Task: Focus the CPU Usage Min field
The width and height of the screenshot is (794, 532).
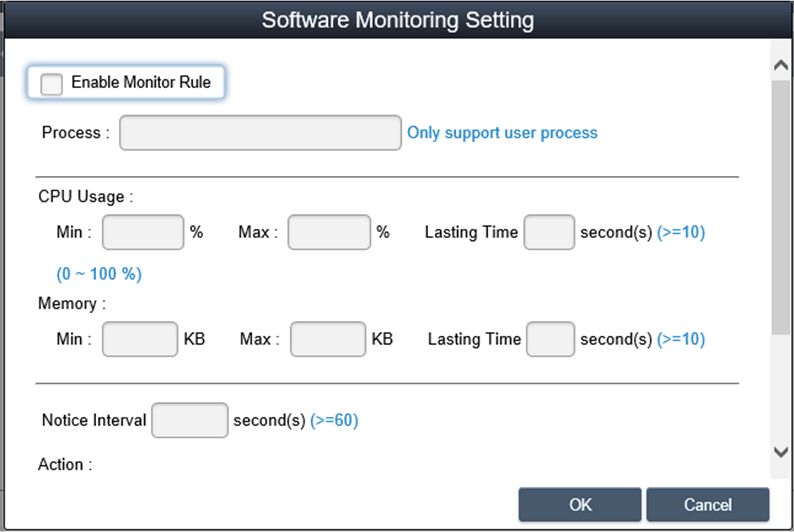Action: coord(143,232)
